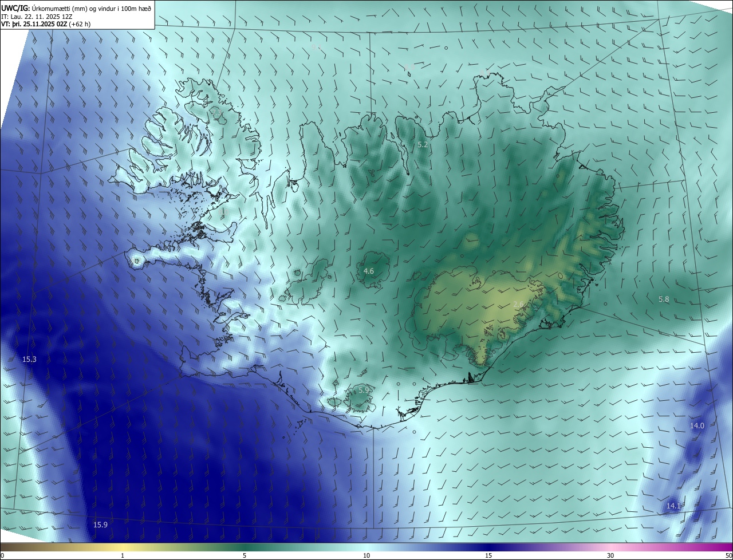Click the 15.9 value label in the southwest

[x=100, y=524]
